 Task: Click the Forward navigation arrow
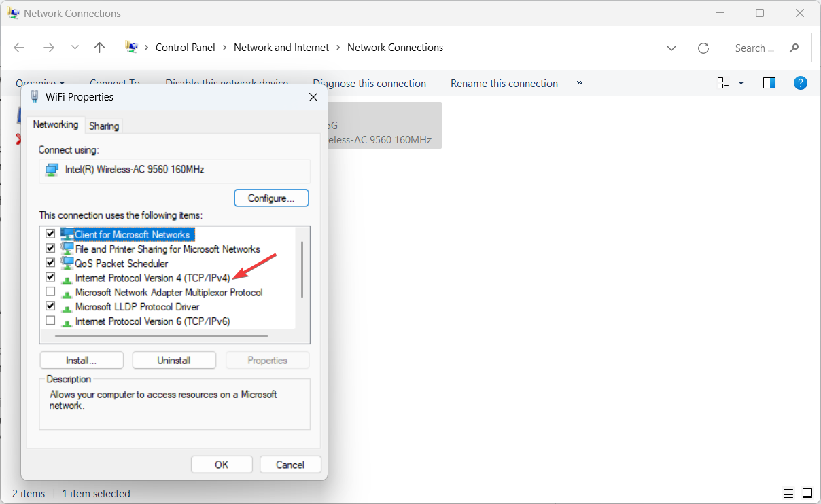coord(49,48)
